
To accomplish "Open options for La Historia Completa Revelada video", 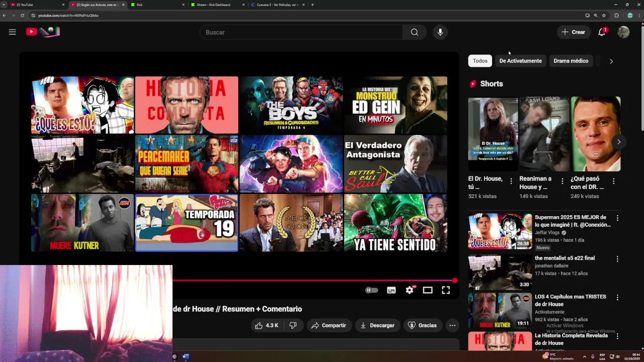I will [x=617, y=336].
